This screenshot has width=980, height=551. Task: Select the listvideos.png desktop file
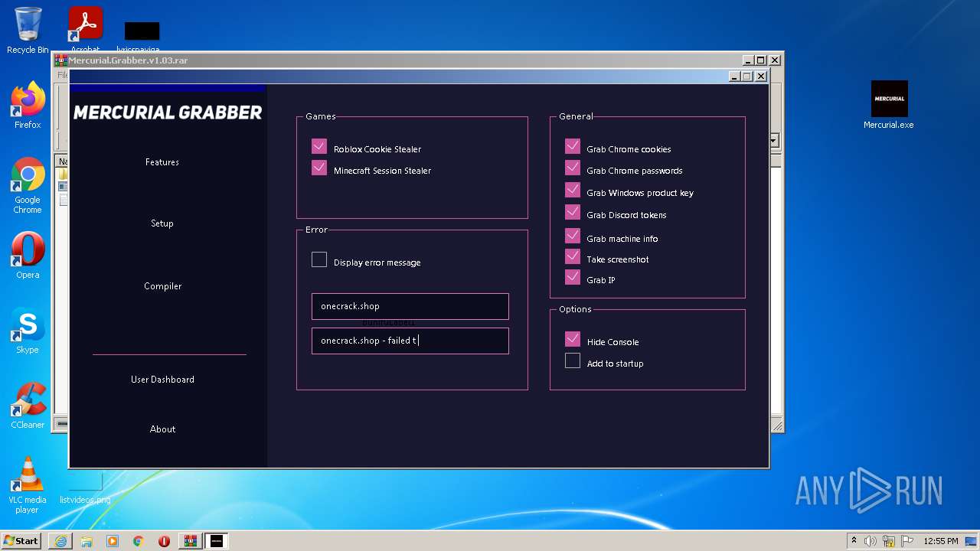pos(85,490)
